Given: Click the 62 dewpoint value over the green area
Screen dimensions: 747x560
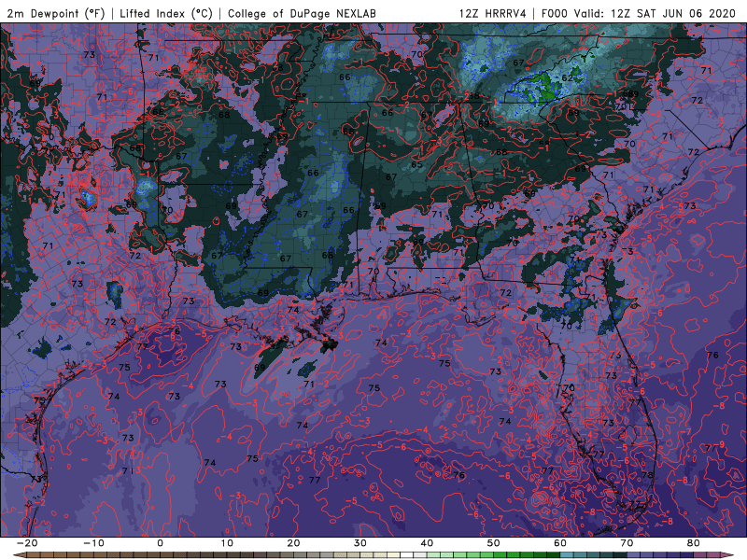Looking at the screenshot, I should tap(568, 77).
